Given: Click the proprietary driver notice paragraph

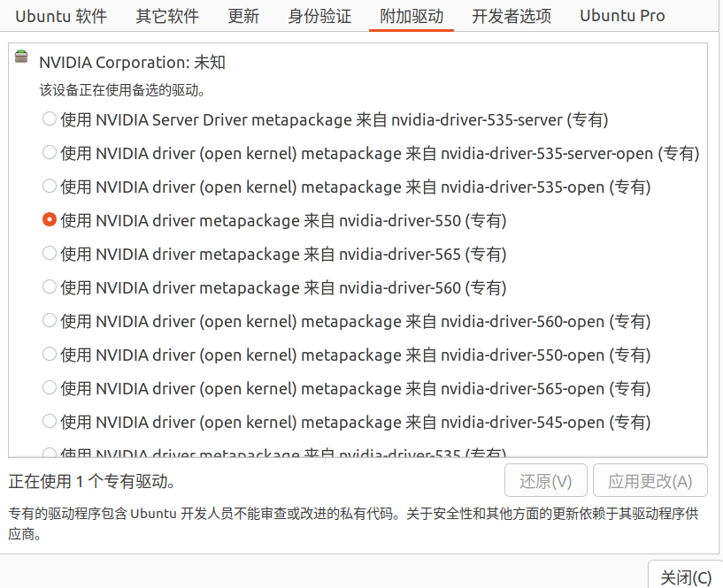Looking at the screenshot, I should point(354,523).
